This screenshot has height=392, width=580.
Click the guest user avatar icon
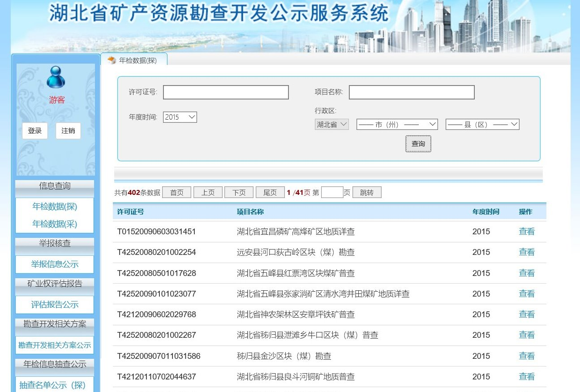[56, 77]
